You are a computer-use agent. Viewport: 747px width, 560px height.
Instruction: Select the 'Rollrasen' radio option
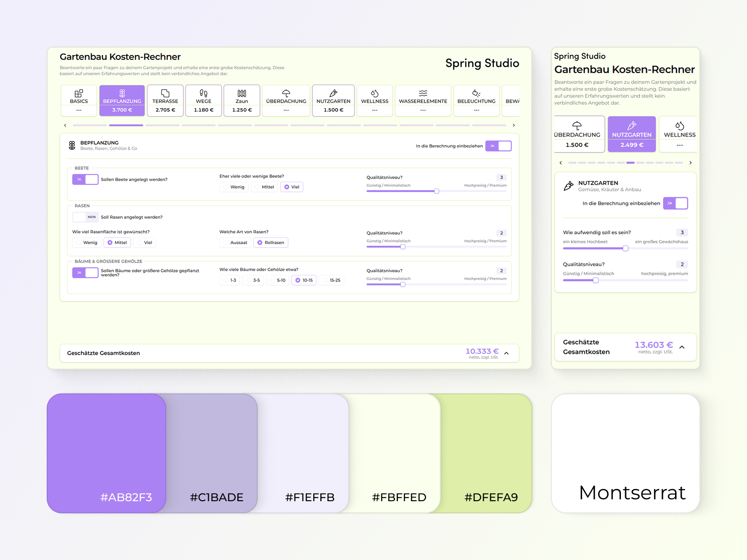click(x=271, y=243)
